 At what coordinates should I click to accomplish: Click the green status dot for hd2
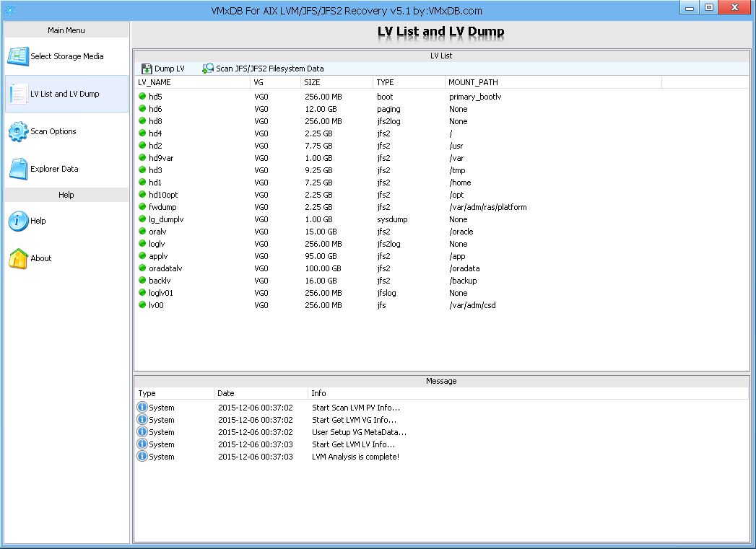pos(142,146)
